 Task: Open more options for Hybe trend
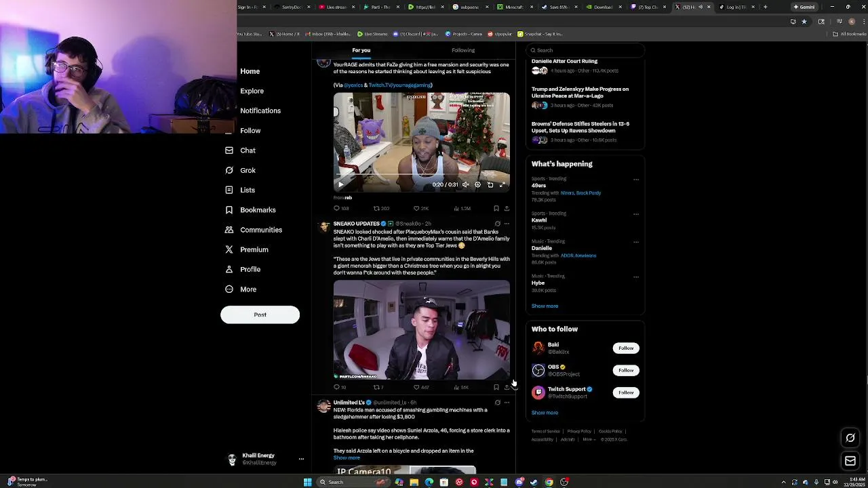tap(636, 277)
